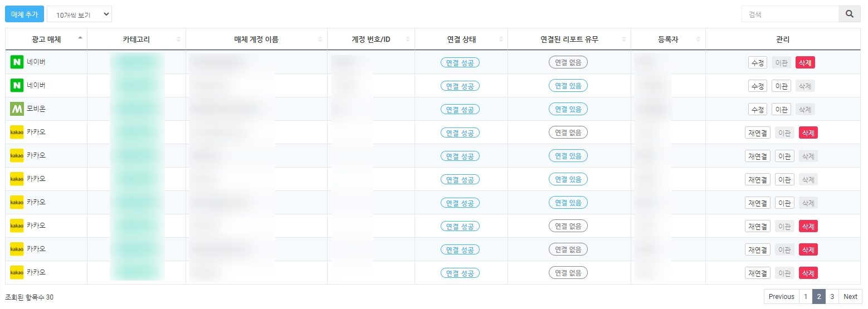Click 수정 button in the Mobion row
This screenshot has width=868, height=309.
click(x=757, y=109)
